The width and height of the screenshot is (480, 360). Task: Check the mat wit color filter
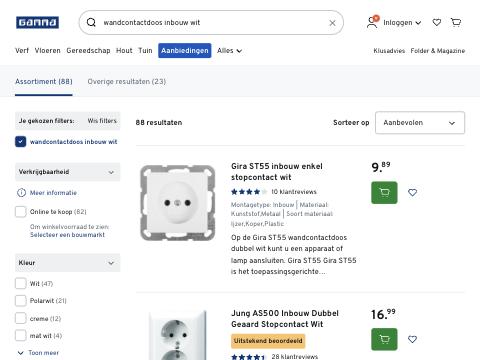tap(20, 335)
